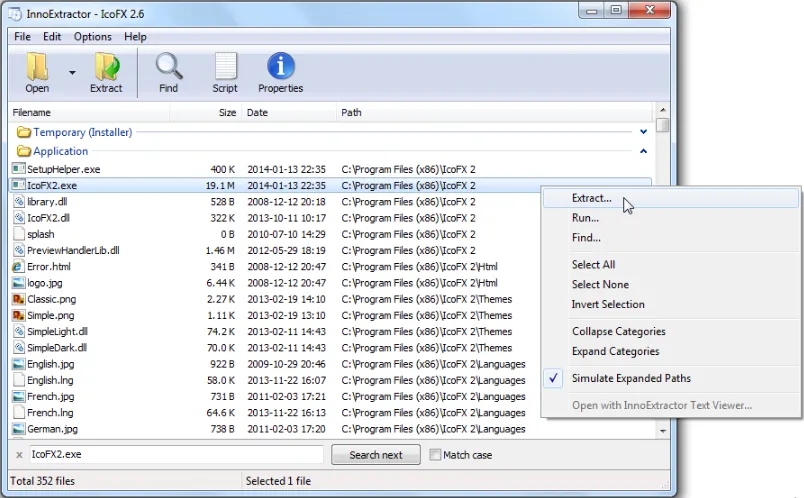Viewport: 804px width, 498px height.
Task: Open the Options menu
Action: point(92,37)
